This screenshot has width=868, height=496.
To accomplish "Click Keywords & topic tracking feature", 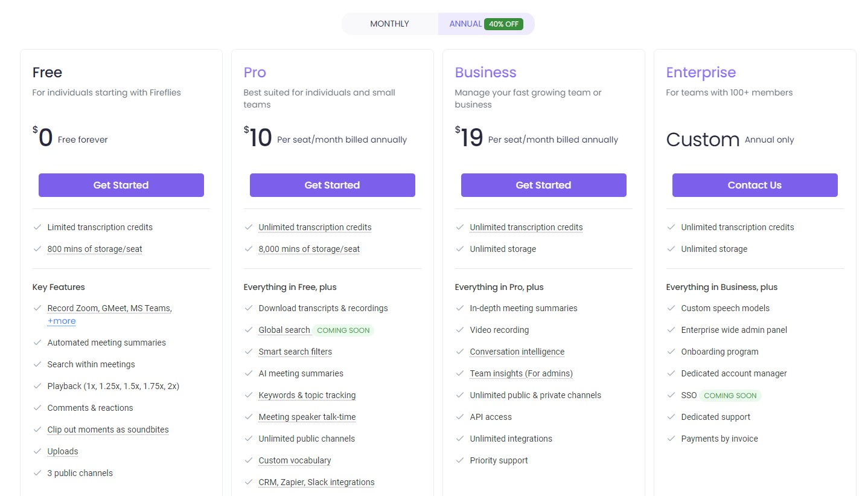I will click(x=307, y=395).
